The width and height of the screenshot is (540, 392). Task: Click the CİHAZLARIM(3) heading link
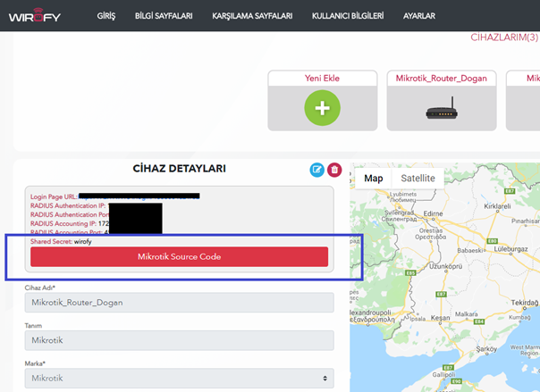[504, 38]
